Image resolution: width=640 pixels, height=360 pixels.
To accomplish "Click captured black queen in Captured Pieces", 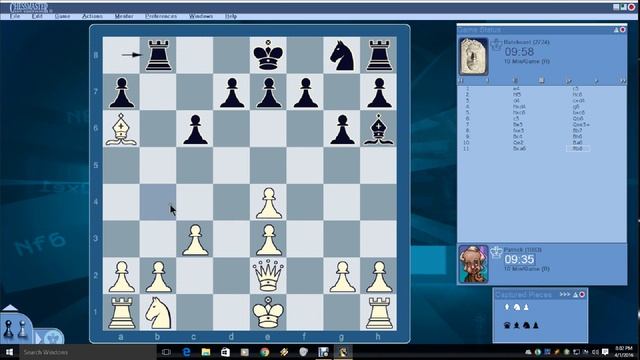I will 507,325.
